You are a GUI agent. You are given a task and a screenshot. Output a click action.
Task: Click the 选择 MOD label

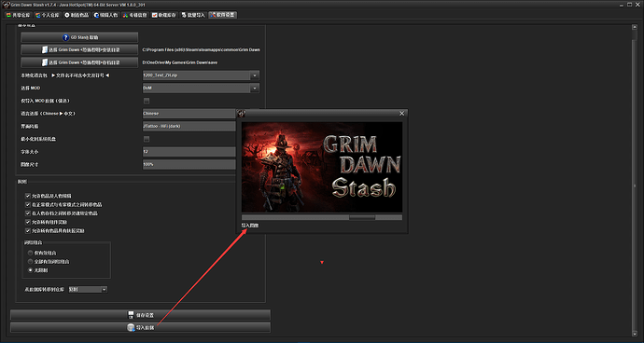(31, 89)
